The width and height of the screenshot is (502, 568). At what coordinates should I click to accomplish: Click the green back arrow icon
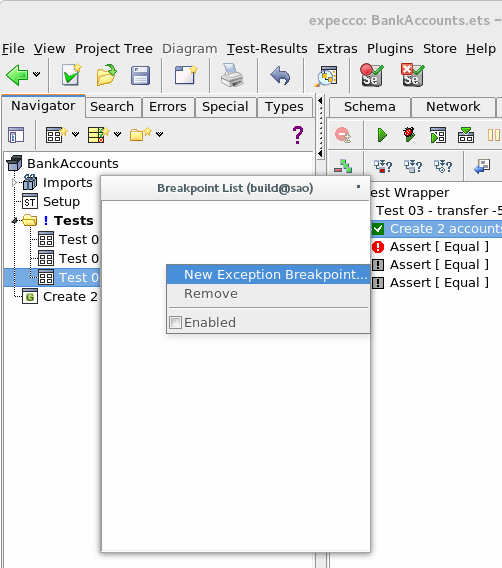click(x=17, y=75)
